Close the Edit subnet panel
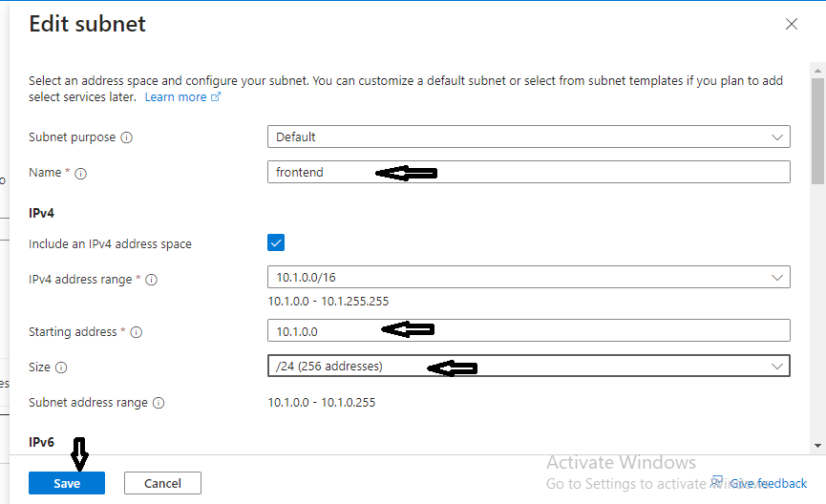The height and width of the screenshot is (504, 826). point(791,24)
